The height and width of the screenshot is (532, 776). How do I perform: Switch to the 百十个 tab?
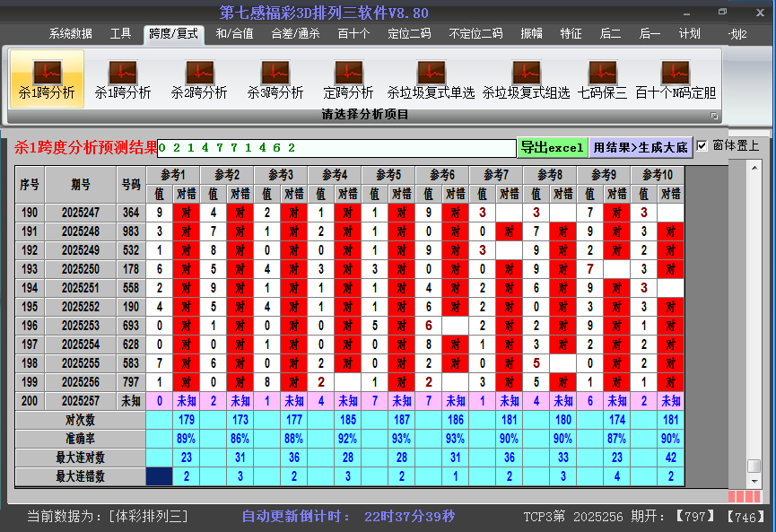click(353, 34)
